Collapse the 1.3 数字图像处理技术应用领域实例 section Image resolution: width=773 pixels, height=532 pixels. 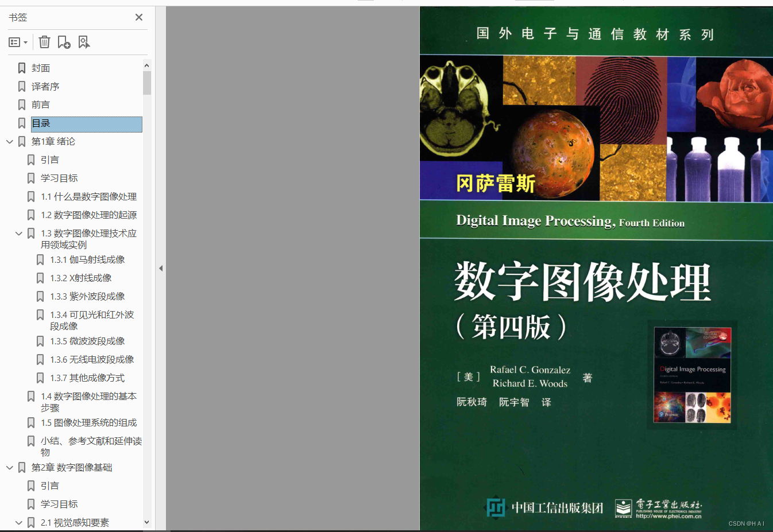[19, 234]
